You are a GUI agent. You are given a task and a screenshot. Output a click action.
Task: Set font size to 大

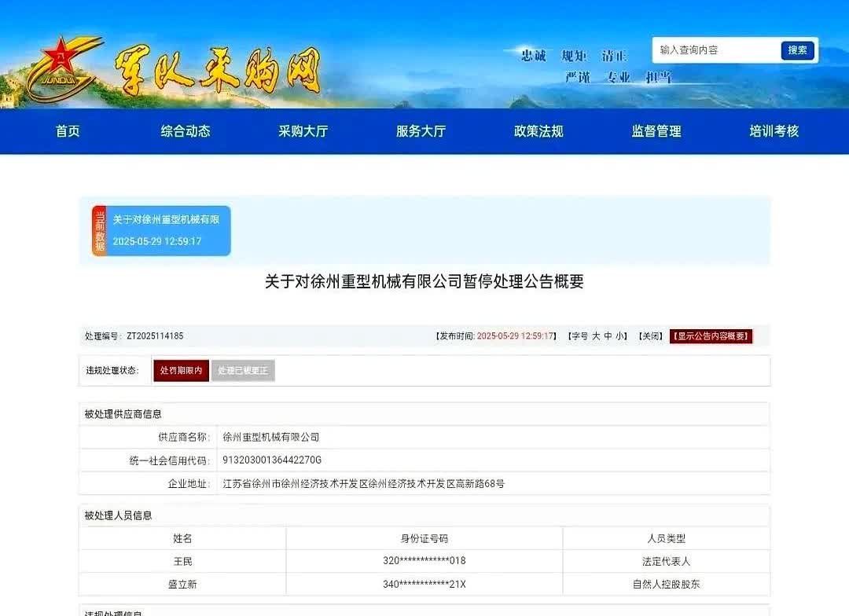(596, 336)
